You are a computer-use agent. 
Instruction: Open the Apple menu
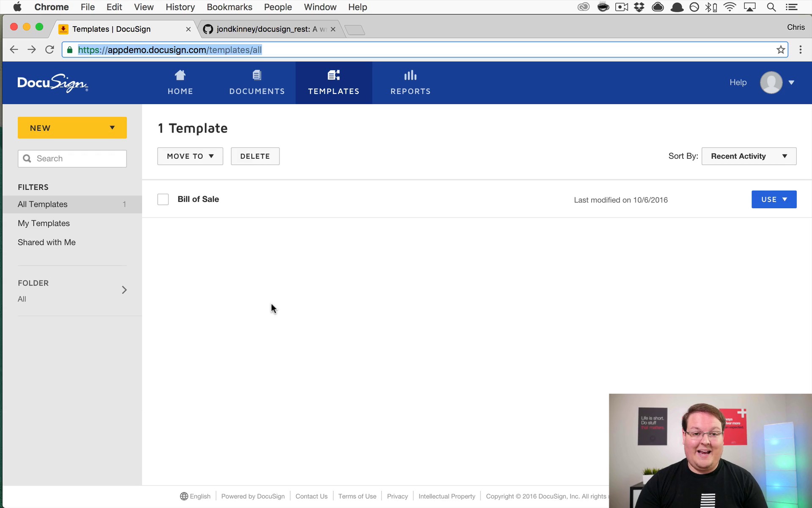(17, 7)
